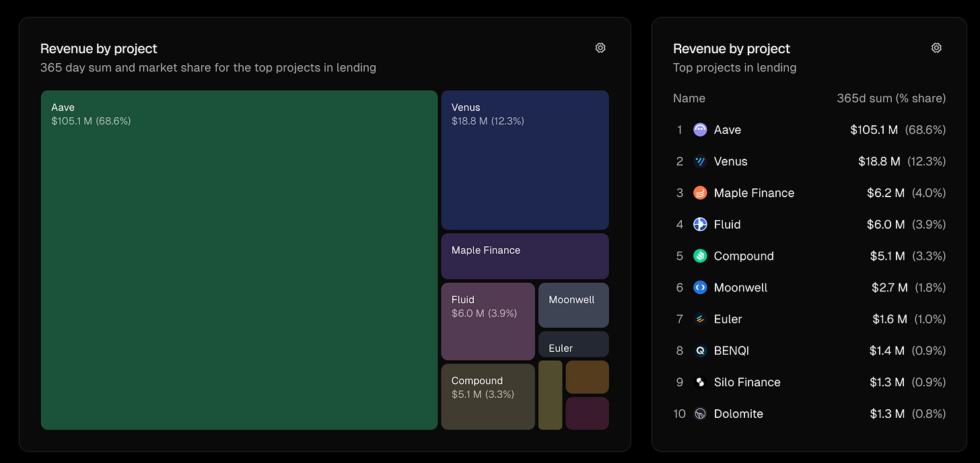The width and height of the screenshot is (980, 463).
Task: Click the Fluid logo icon in list
Action: [700, 225]
